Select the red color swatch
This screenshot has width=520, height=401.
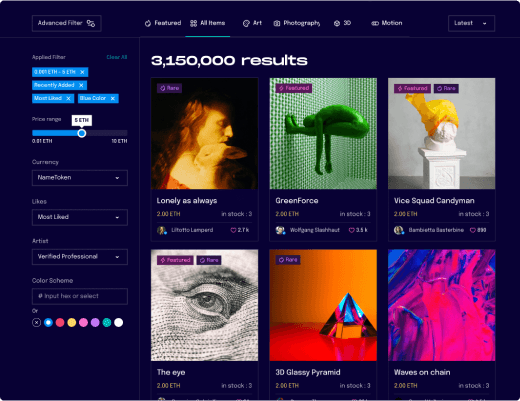[60, 322]
